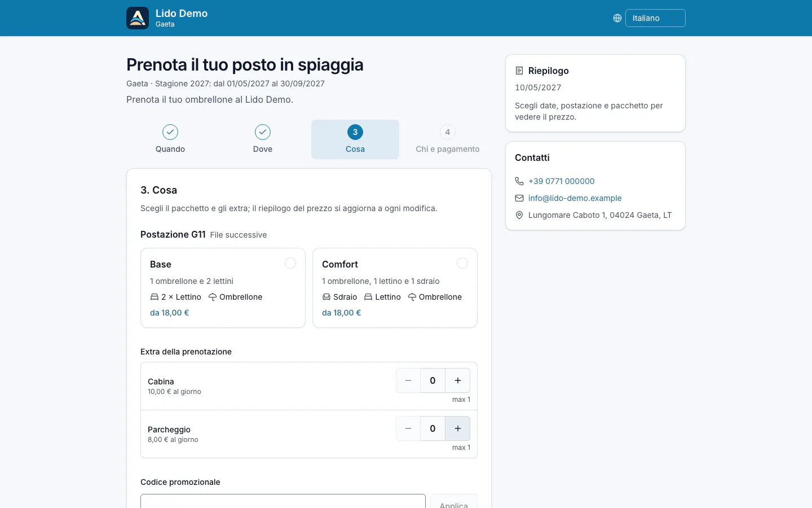The height and width of the screenshot is (508, 812).
Task: Click the Riepilogo receipt icon
Action: (x=519, y=71)
